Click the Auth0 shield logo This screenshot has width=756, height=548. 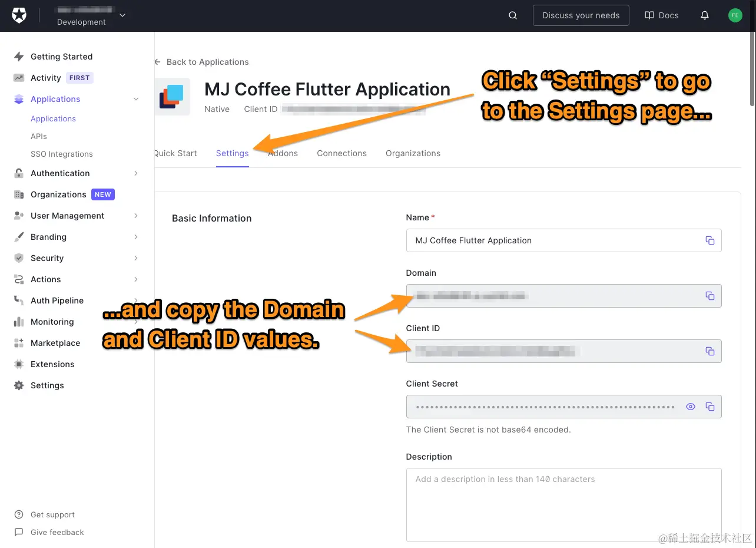[19, 15]
